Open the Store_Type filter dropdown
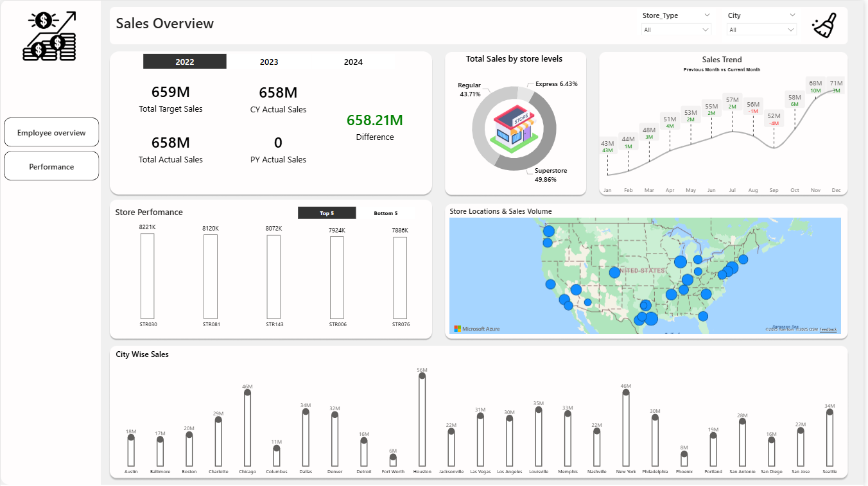Viewport: 868px width, 486px height. [676, 30]
